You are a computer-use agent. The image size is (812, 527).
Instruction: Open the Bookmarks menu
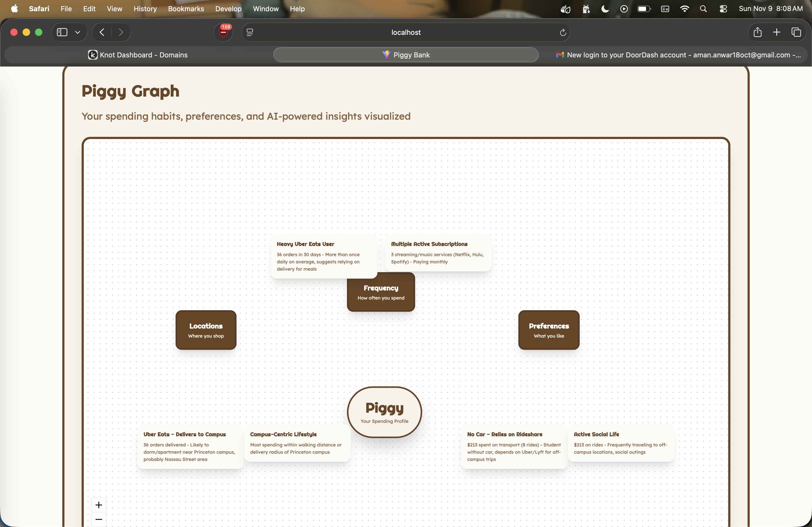point(186,9)
